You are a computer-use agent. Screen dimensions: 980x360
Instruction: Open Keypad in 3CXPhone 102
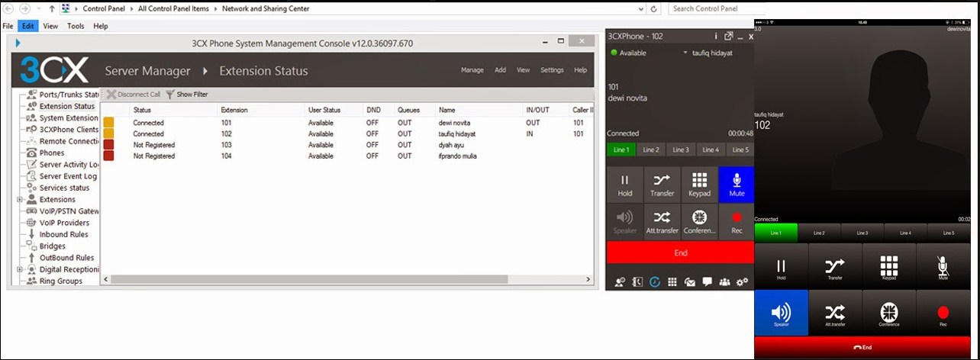tap(700, 185)
